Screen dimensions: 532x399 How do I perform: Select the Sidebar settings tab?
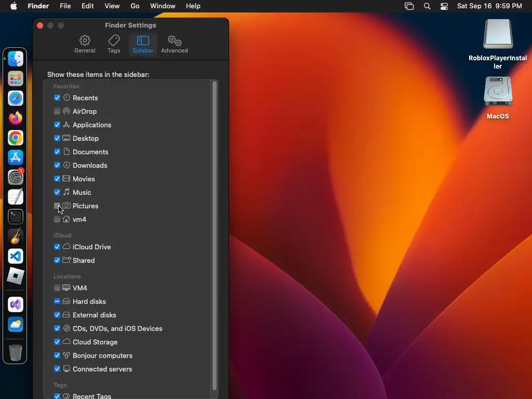click(143, 44)
